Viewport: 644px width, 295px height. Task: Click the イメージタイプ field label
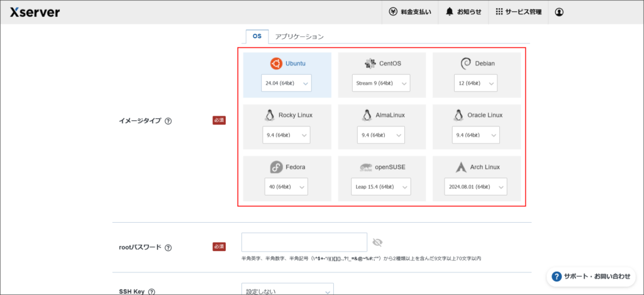point(140,121)
